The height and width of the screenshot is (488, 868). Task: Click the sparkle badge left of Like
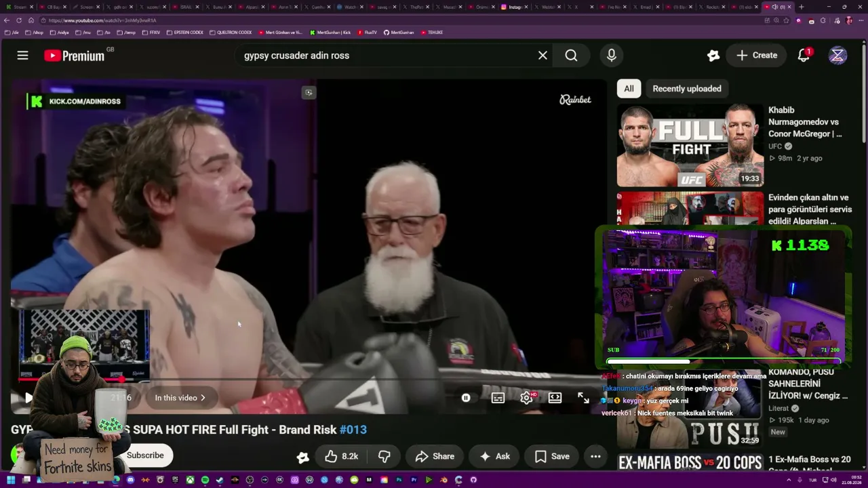(x=303, y=457)
